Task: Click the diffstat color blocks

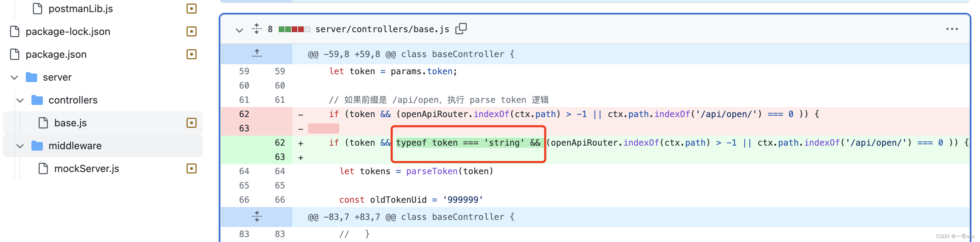Action: tap(294, 29)
